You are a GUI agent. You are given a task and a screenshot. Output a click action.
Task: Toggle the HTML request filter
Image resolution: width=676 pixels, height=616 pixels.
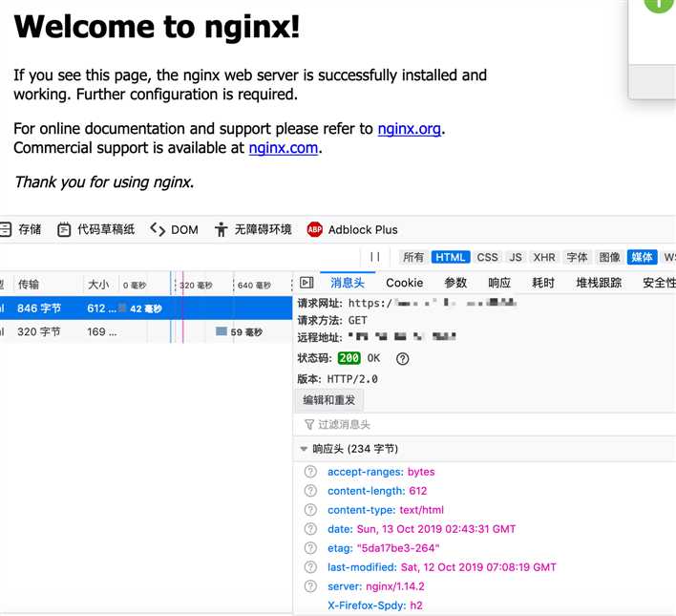(x=450, y=257)
